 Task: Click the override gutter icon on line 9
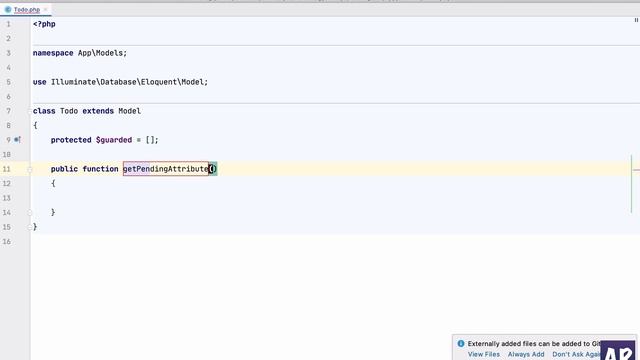[x=17, y=140]
